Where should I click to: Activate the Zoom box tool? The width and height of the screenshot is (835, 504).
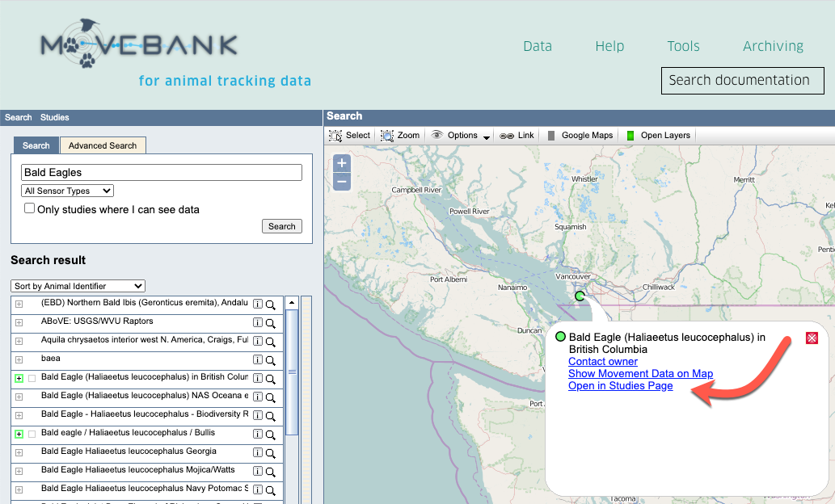click(400, 136)
